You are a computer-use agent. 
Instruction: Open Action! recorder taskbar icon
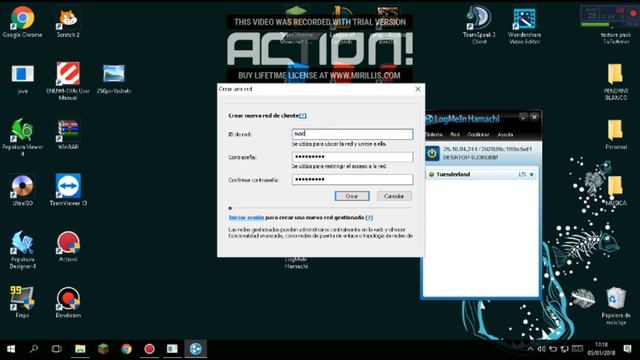(149, 349)
